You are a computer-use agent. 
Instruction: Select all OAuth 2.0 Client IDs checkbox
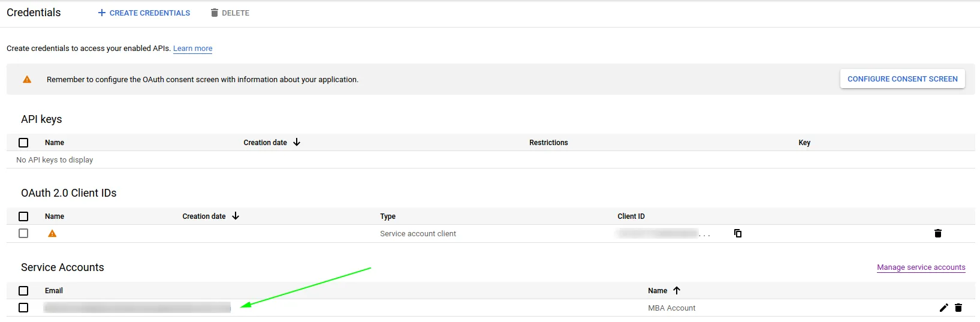pos(23,216)
